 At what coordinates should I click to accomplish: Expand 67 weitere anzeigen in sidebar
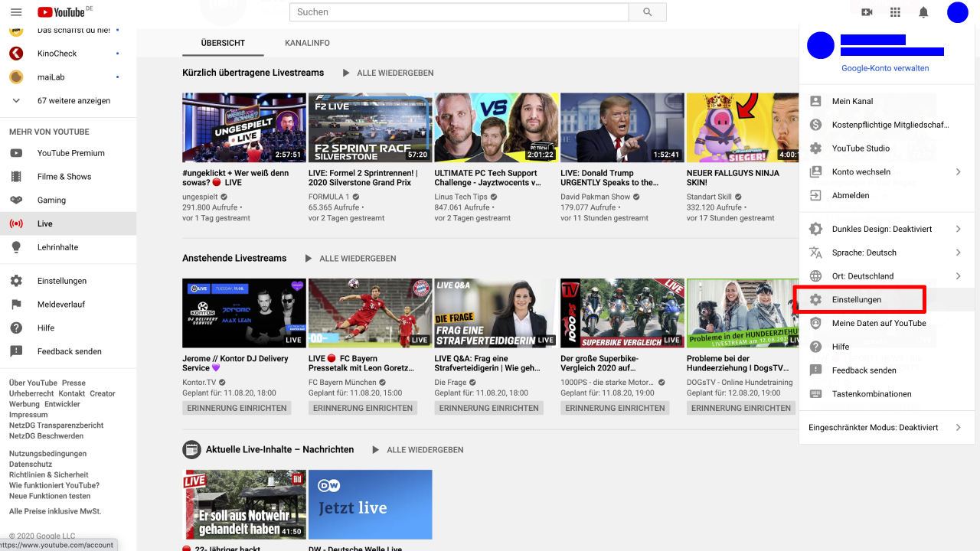point(68,101)
